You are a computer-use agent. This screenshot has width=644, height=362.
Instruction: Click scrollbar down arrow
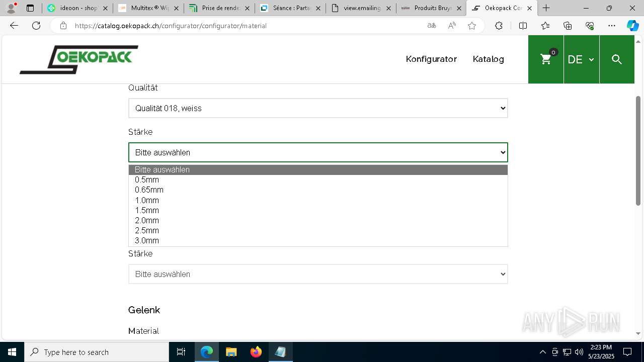638,333
